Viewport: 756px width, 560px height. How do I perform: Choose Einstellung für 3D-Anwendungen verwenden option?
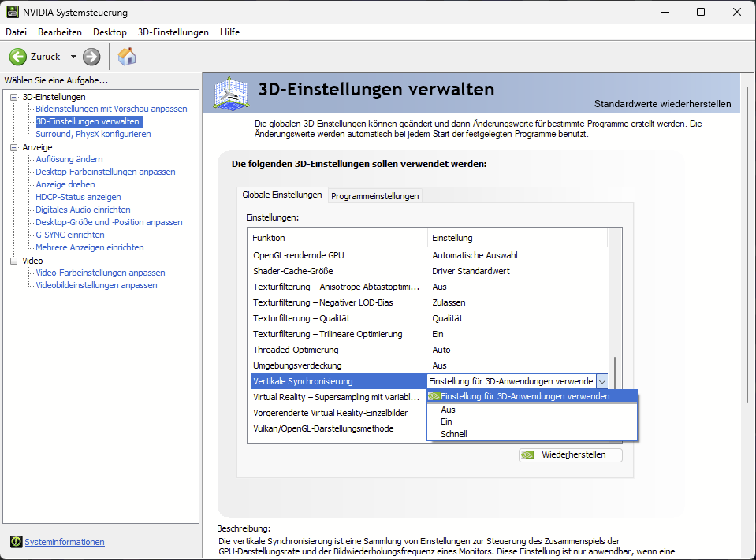pos(532,396)
